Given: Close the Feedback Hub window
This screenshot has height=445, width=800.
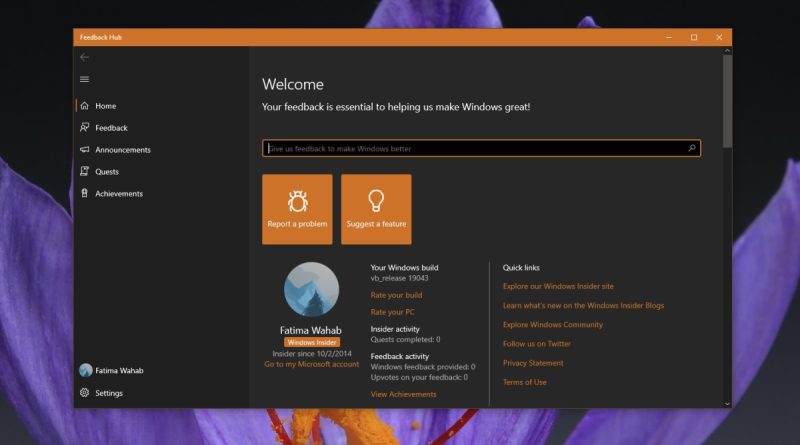Looking at the screenshot, I should pos(719,37).
